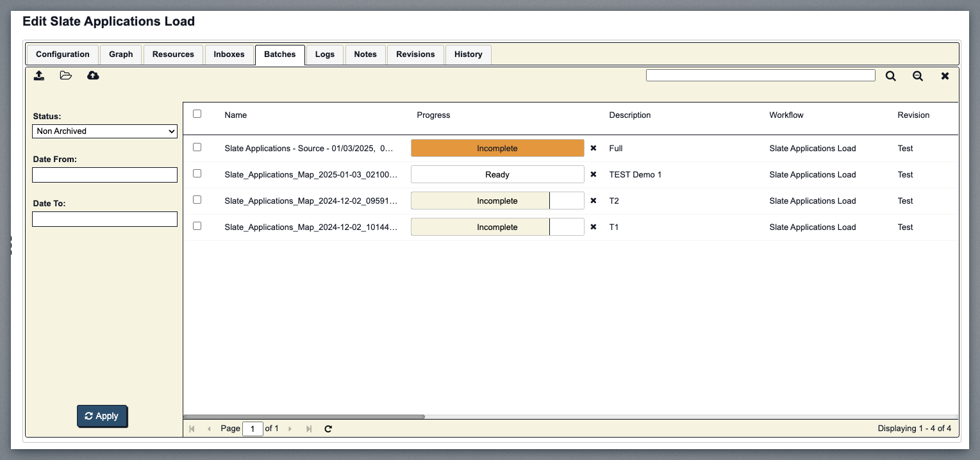Image resolution: width=980 pixels, height=460 pixels.
Task: Click the orange Incomplete progress bar
Action: 497,148
